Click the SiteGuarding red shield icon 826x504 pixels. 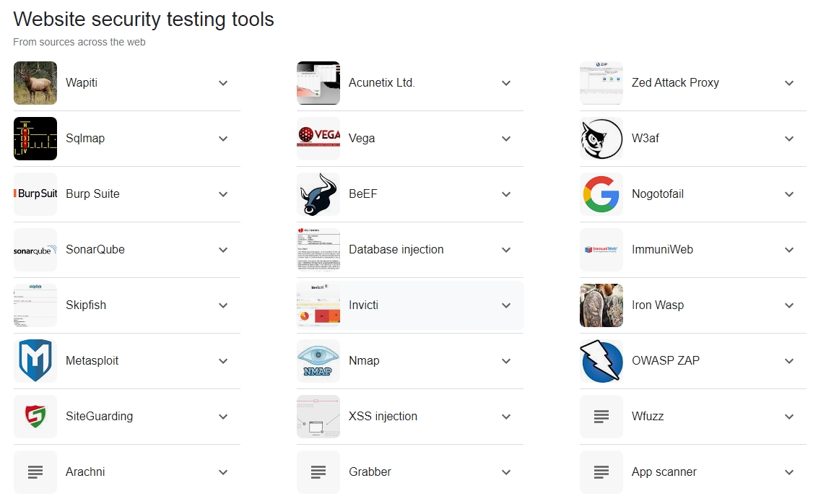click(x=35, y=417)
